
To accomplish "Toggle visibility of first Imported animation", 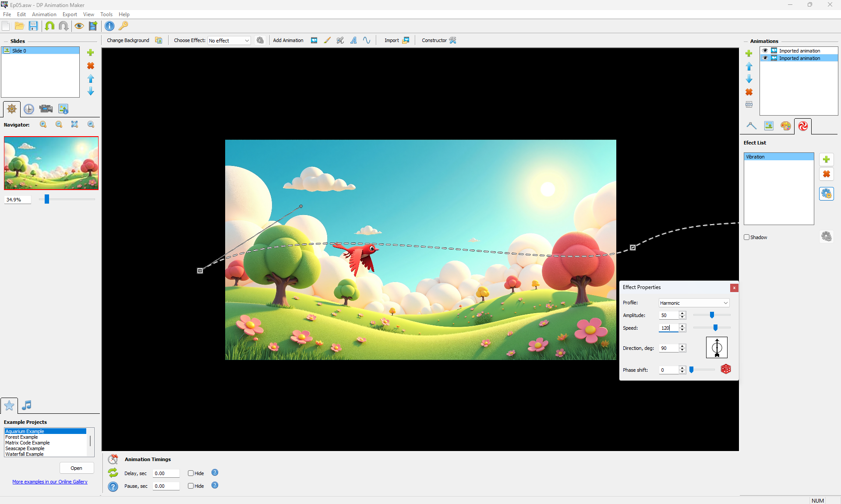I will pyautogui.click(x=765, y=51).
